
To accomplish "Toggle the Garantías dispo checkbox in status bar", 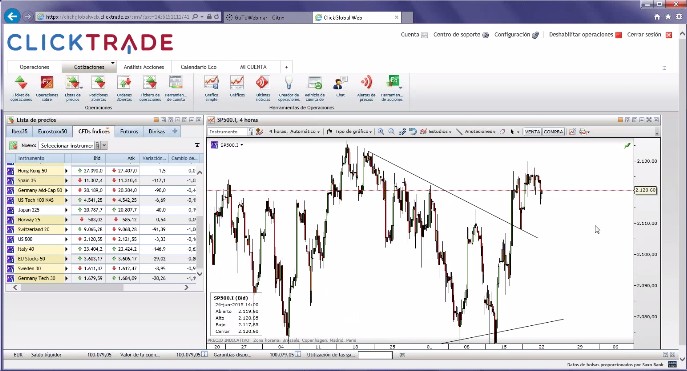I will coord(298,354).
